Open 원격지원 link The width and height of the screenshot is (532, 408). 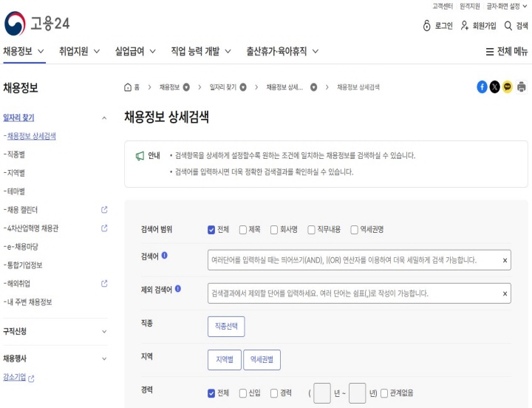pos(470,6)
